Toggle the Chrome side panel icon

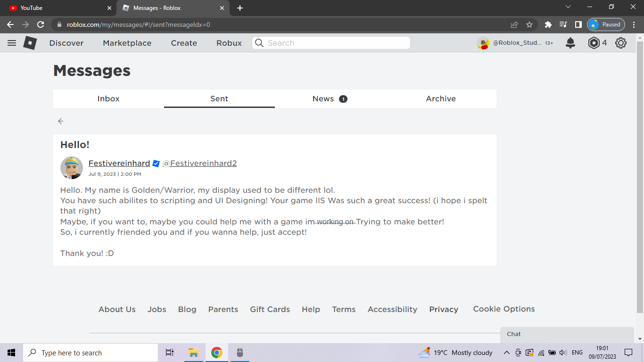[x=578, y=25]
